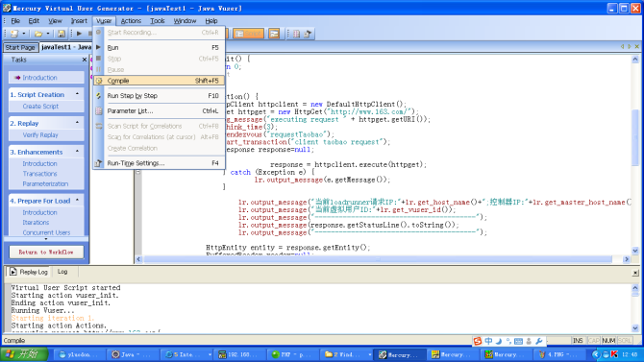The height and width of the screenshot is (362, 644).
Task: Click the parameter list grid toolbar icon
Action: click(297, 34)
